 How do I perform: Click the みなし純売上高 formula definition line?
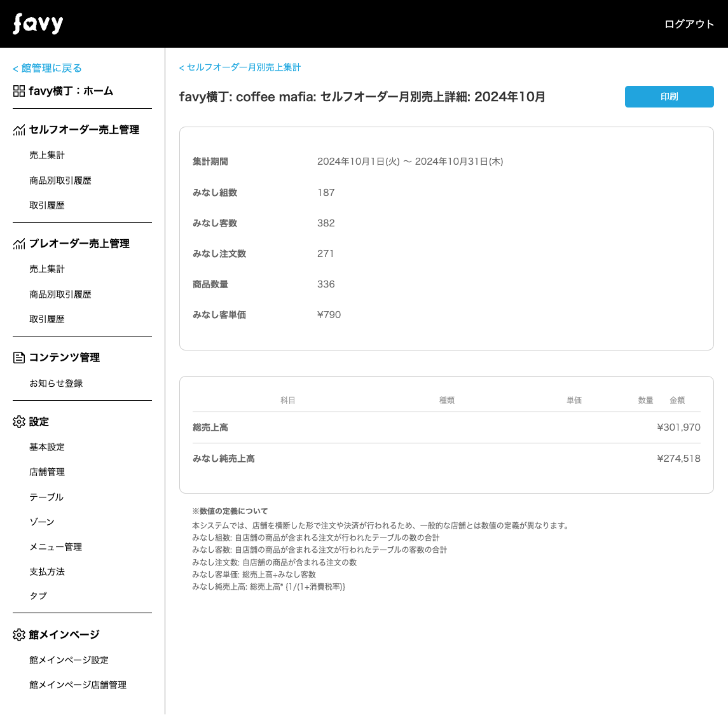(269, 587)
